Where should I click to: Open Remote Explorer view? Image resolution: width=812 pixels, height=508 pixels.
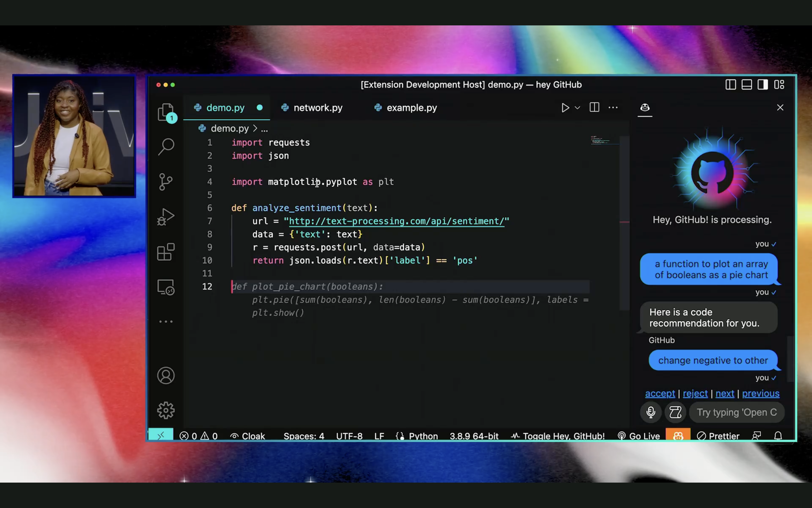pyautogui.click(x=166, y=287)
